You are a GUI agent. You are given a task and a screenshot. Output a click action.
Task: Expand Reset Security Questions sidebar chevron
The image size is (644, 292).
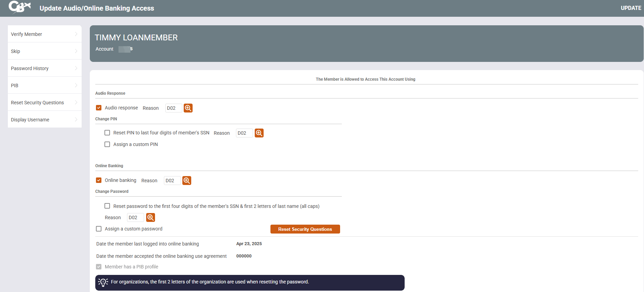76,103
